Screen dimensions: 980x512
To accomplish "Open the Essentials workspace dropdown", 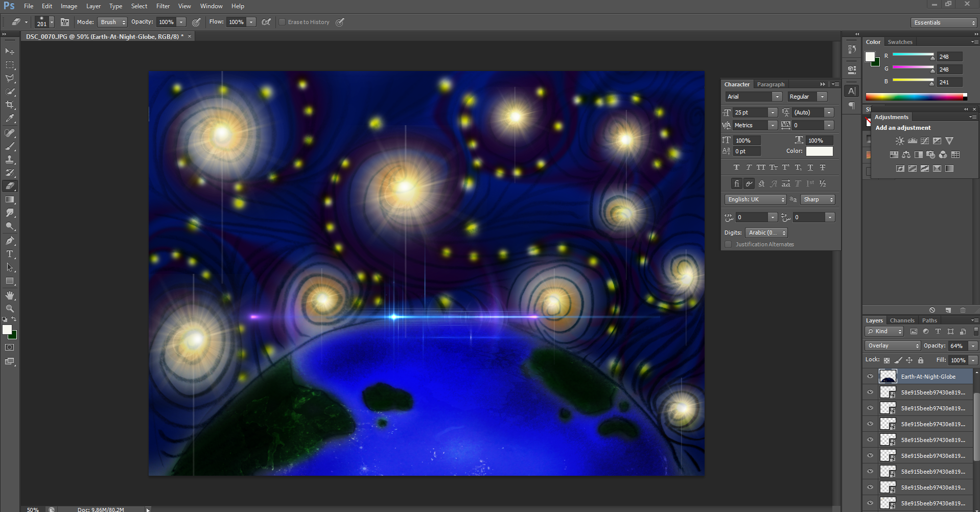I will tap(944, 22).
